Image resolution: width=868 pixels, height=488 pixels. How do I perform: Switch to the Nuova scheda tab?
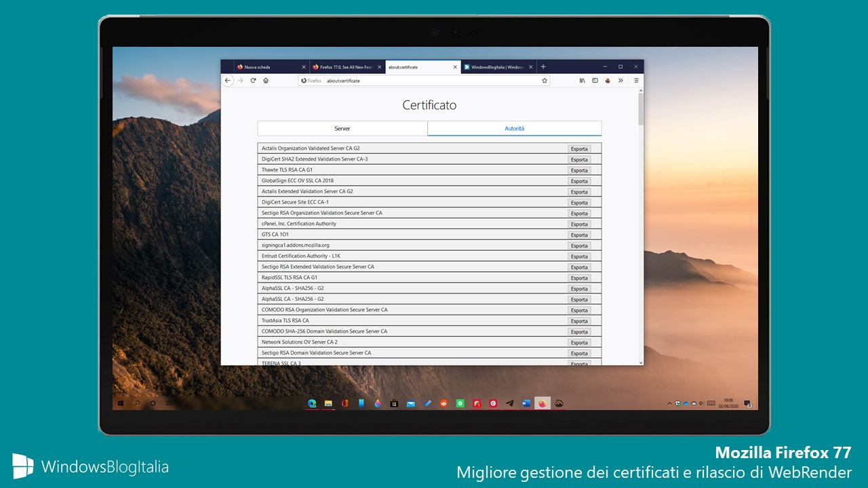click(x=271, y=67)
